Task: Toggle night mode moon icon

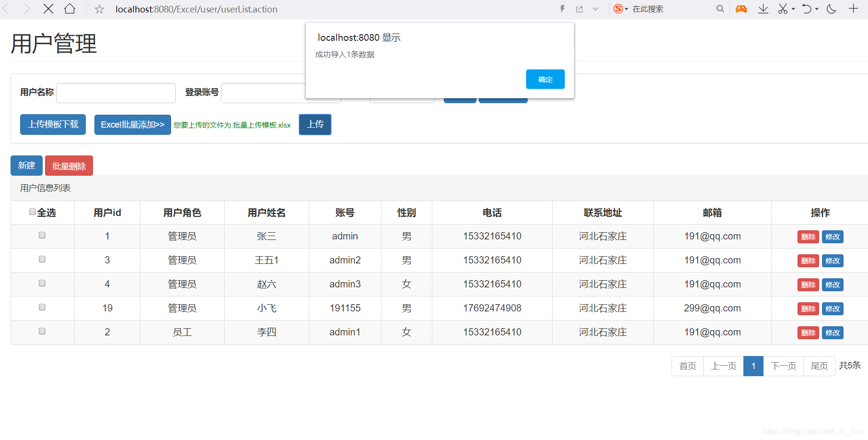Action: [832, 9]
